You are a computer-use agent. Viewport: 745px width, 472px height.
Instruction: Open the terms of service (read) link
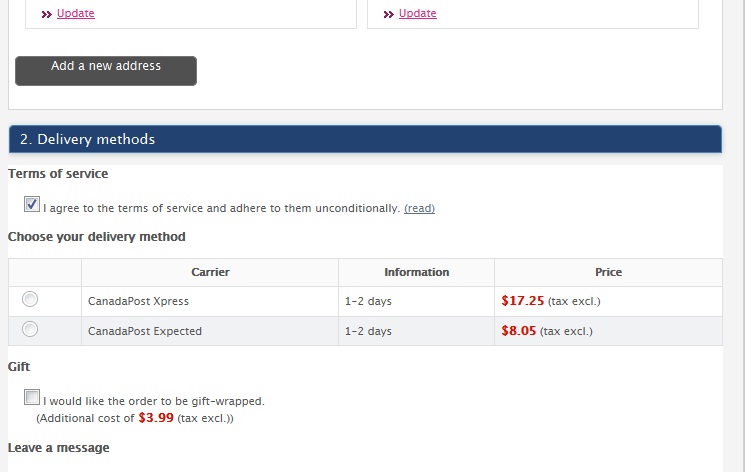[x=419, y=208]
